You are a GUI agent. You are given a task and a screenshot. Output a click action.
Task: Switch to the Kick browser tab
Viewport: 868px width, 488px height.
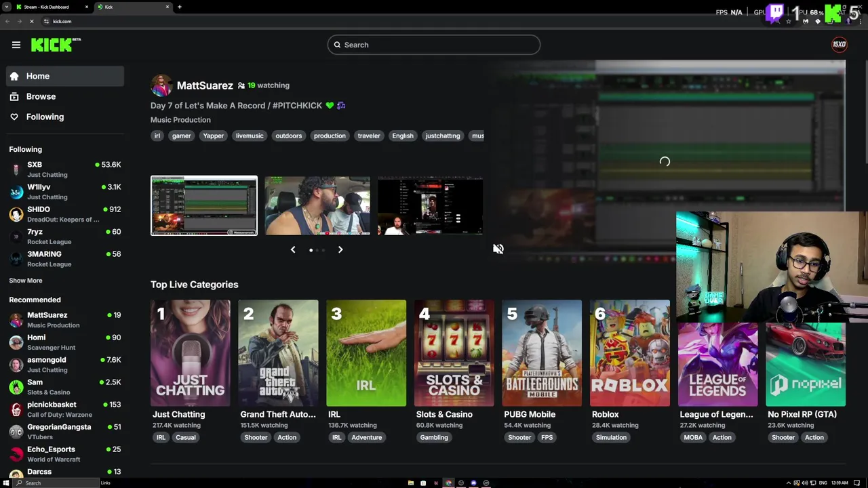click(x=134, y=7)
